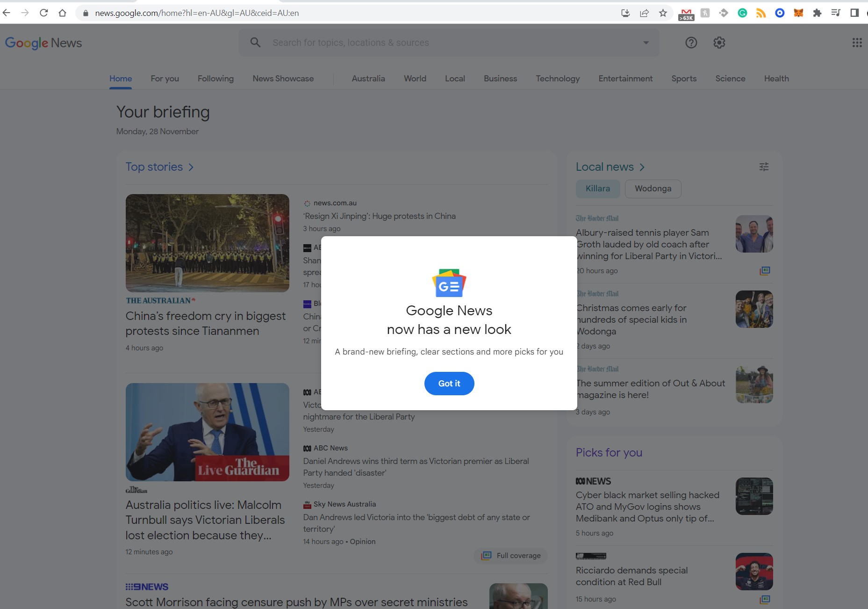Open Local news preferences sliders control
This screenshot has width=868, height=609.
click(764, 167)
